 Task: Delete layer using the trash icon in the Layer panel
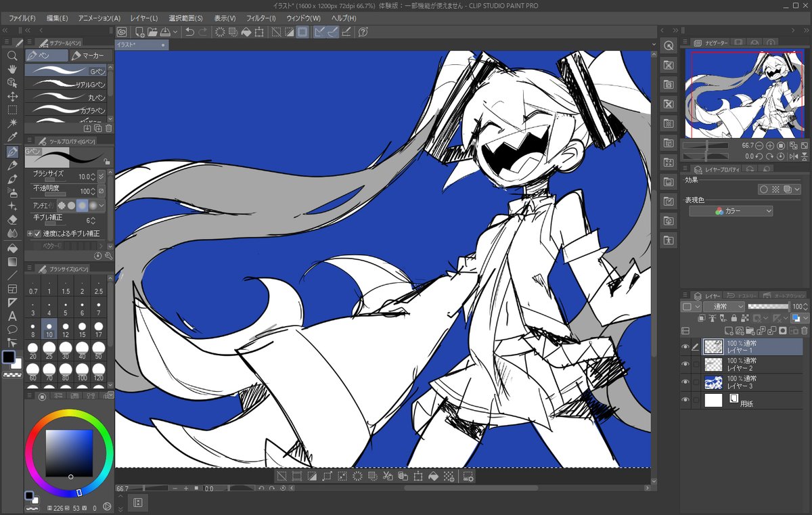point(806,331)
